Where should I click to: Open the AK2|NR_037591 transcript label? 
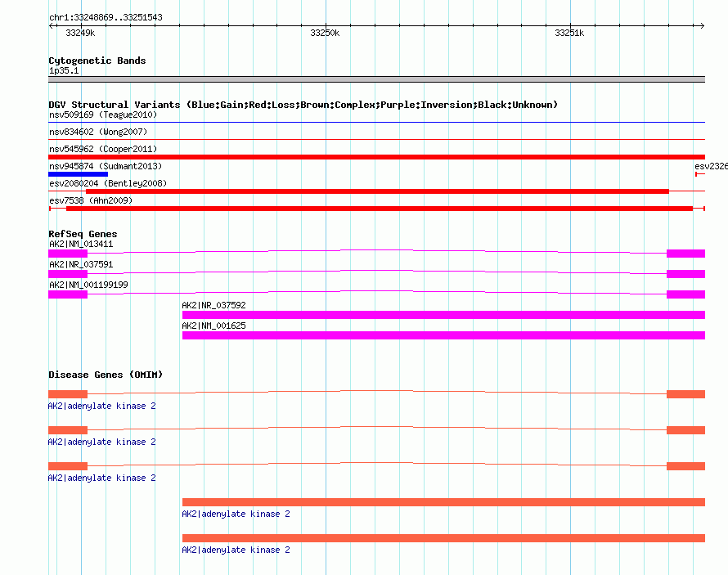pyautogui.click(x=81, y=264)
